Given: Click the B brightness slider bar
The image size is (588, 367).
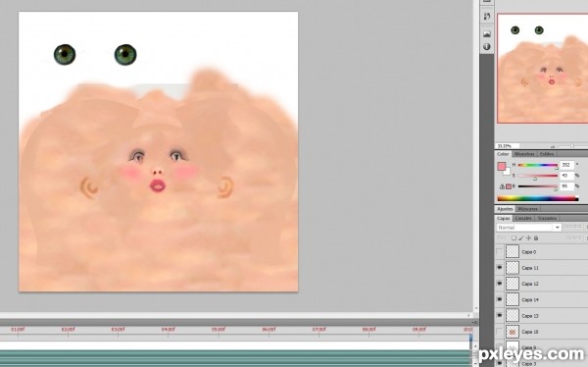Looking at the screenshot, I should pyautogui.click(x=538, y=185).
